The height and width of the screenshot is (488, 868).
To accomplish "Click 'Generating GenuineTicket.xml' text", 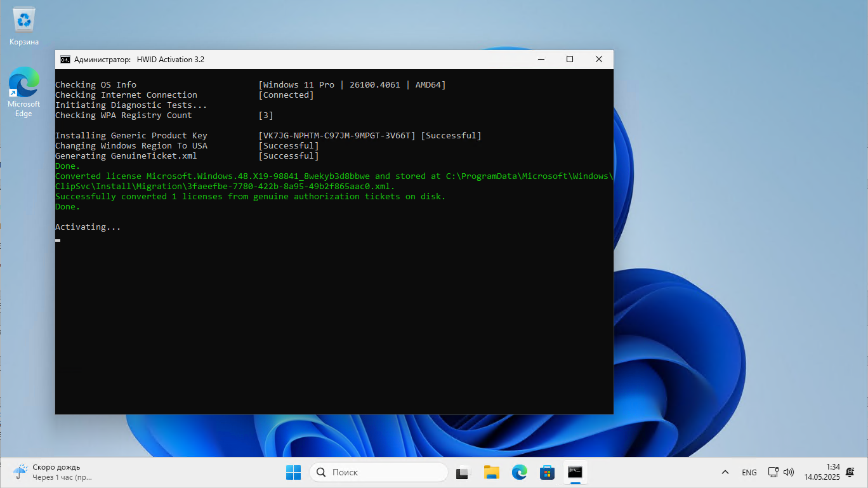I will click(x=126, y=155).
